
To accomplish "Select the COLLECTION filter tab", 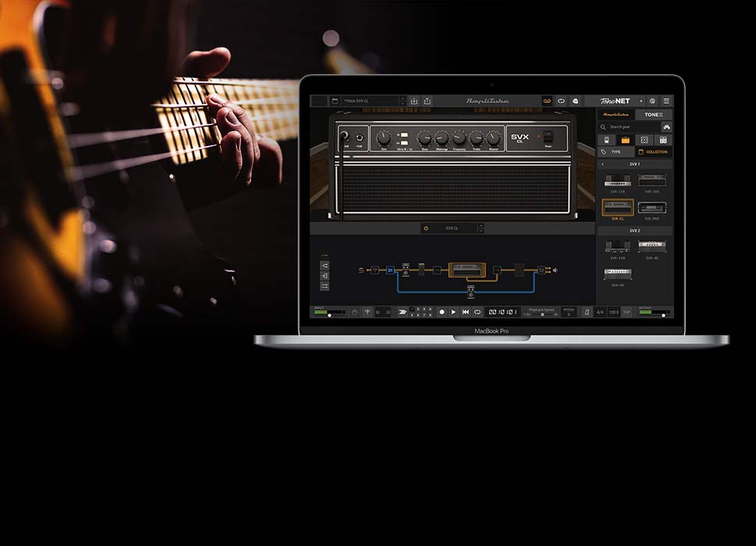I will point(653,152).
